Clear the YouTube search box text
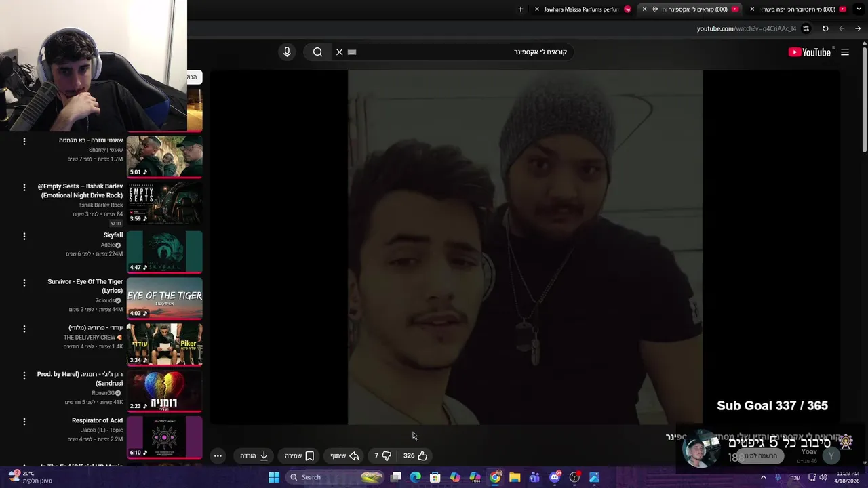Screen dimensions: 868x488 click(x=339, y=52)
